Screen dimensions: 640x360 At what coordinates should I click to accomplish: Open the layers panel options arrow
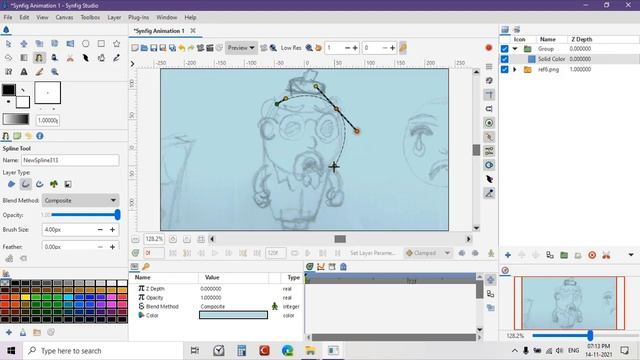pyautogui.click(x=631, y=255)
